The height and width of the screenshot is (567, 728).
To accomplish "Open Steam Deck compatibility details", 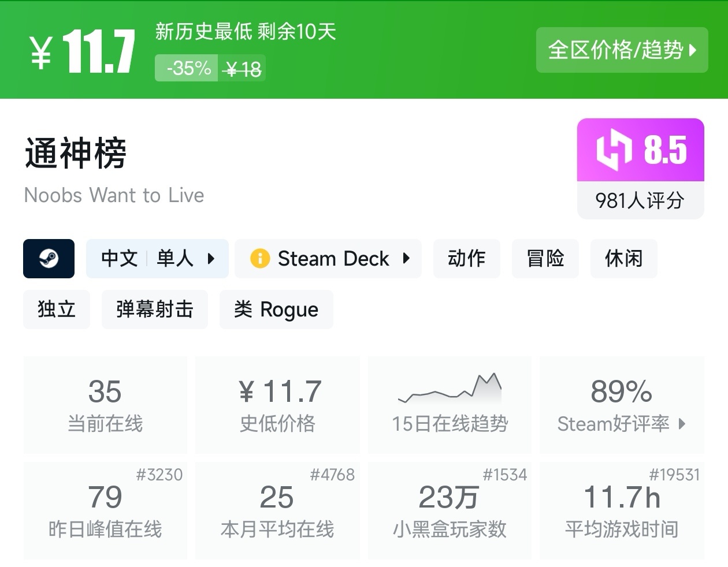I will tap(328, 259).
